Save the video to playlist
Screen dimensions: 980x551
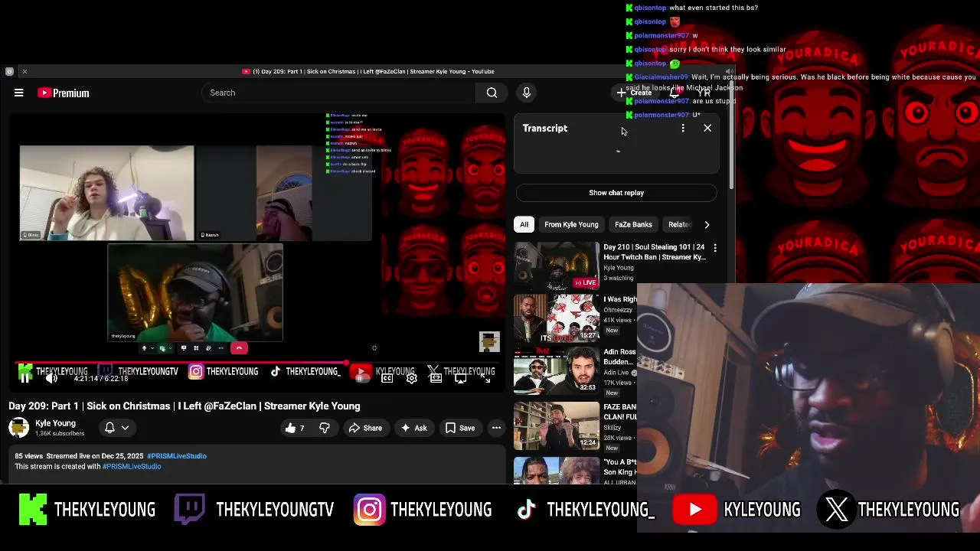[x=460, y=428]
